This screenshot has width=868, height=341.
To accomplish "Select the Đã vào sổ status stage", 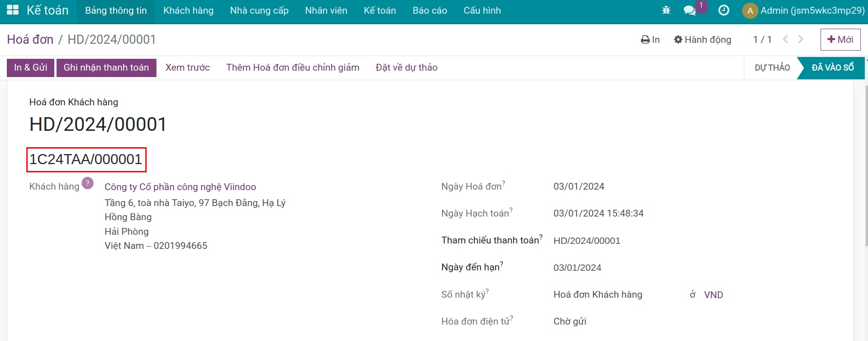I will click(x=832, y=67).
